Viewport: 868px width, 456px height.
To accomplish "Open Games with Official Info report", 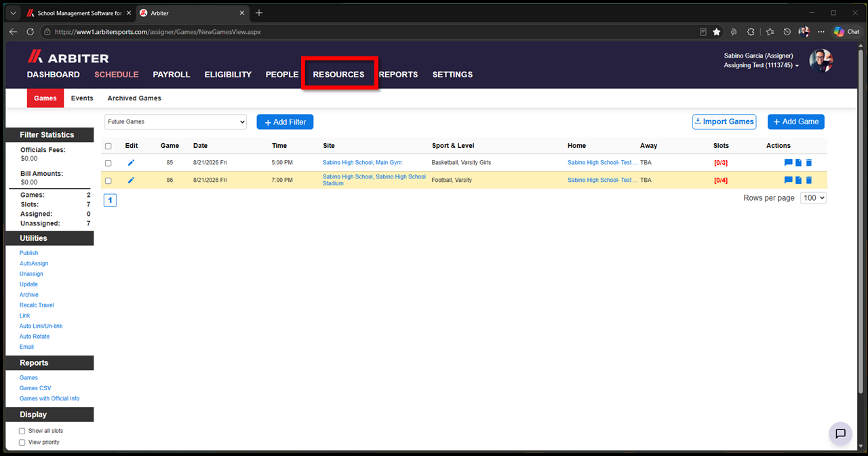I will click(50, 399).
